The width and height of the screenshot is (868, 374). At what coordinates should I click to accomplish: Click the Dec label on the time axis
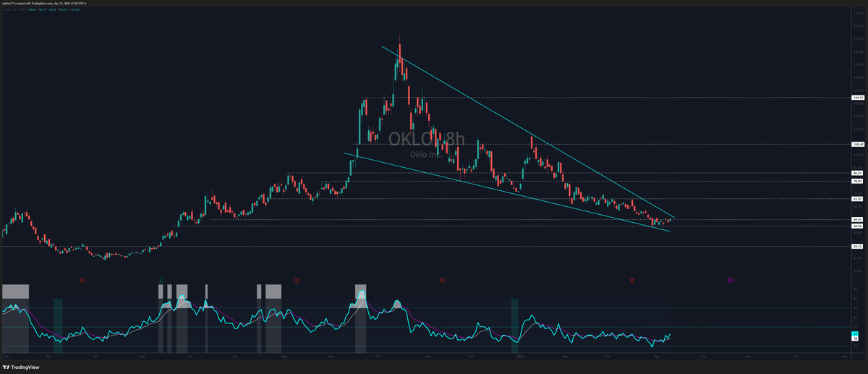(472, 357)
